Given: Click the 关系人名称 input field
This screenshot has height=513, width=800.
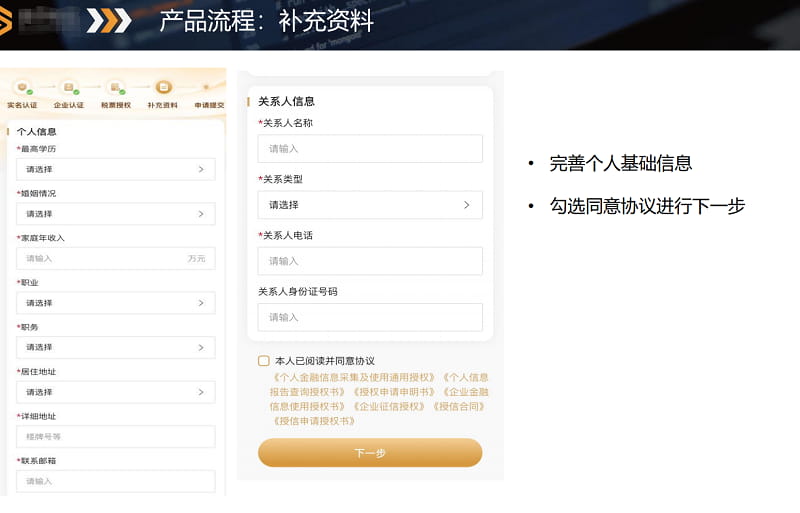Looking at the screenshot, I should tap(369, 149).
